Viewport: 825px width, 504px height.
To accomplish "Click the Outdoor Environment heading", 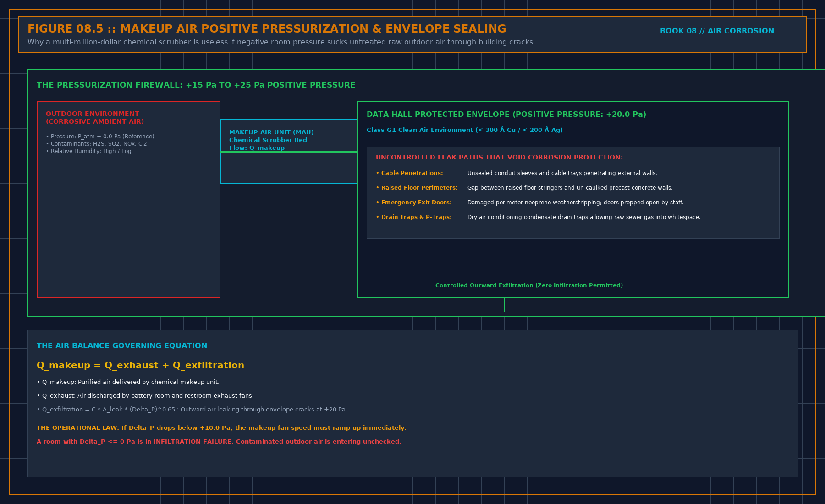I will (x=95, y=117).
